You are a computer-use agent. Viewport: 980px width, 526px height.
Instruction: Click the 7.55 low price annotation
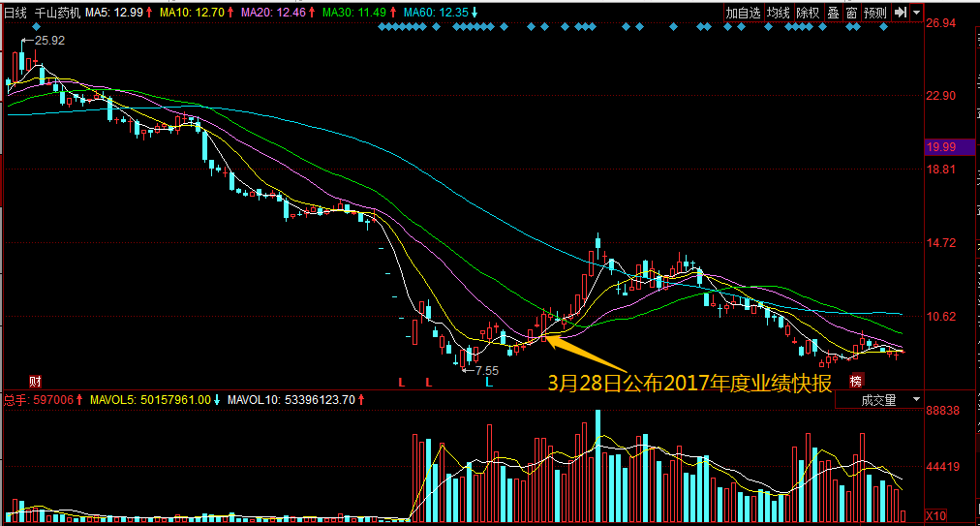point(487,371)
